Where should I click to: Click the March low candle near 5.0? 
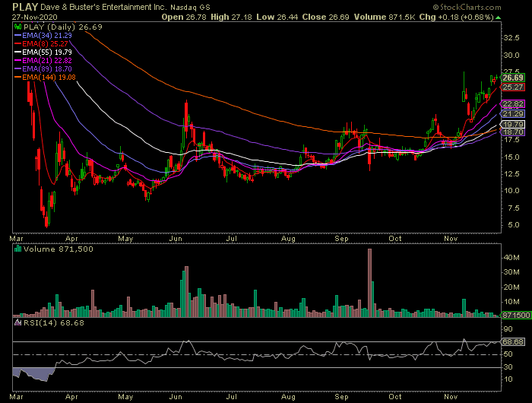coord(46,221)
